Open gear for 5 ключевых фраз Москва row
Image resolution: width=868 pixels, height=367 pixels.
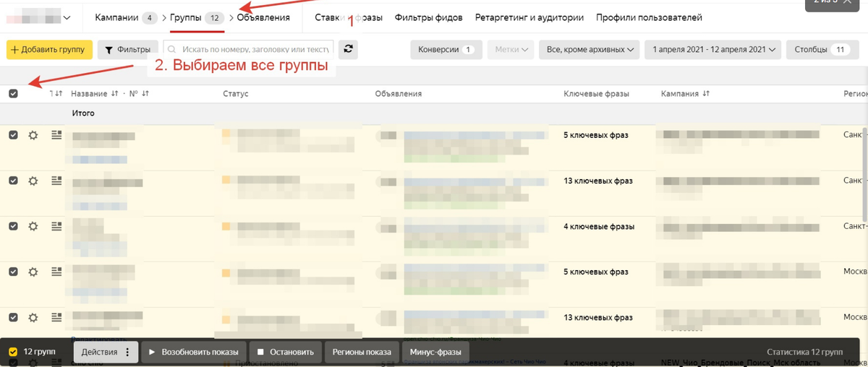coord(33,272)
